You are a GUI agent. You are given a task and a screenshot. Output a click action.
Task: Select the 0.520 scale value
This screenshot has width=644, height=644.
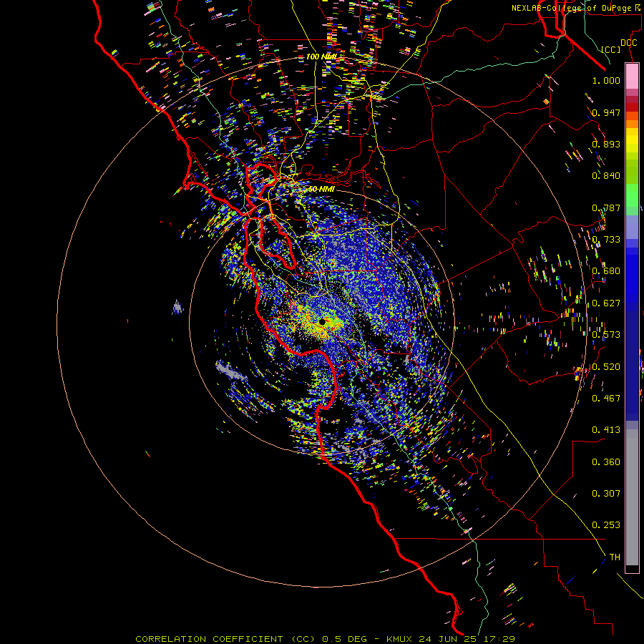[606, 367]
